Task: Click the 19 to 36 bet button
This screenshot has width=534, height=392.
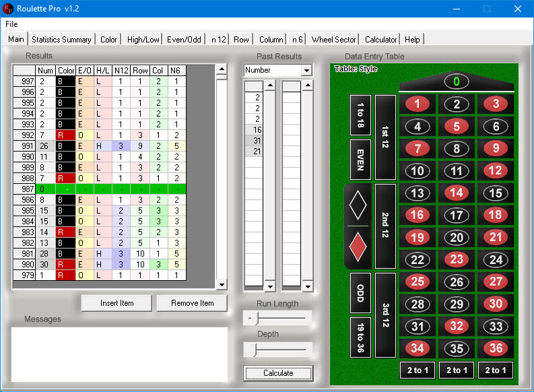Action: pyautogui.click(x=360, y=337)
